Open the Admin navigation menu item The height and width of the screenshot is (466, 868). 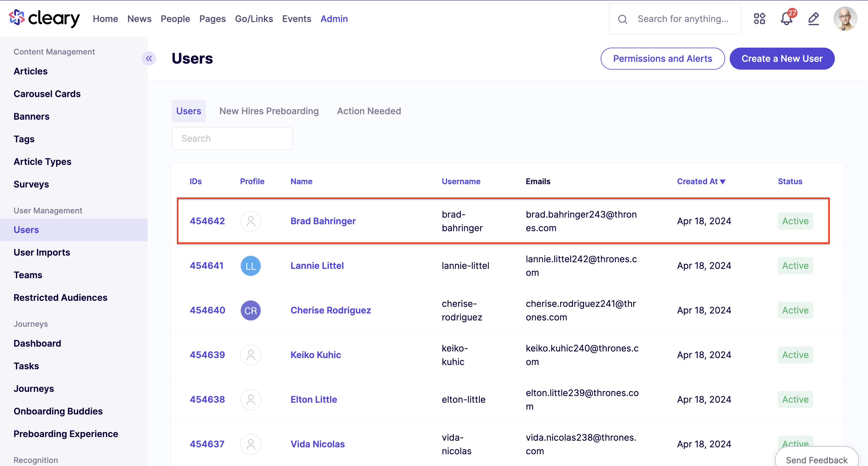click(x=334, y=18)
